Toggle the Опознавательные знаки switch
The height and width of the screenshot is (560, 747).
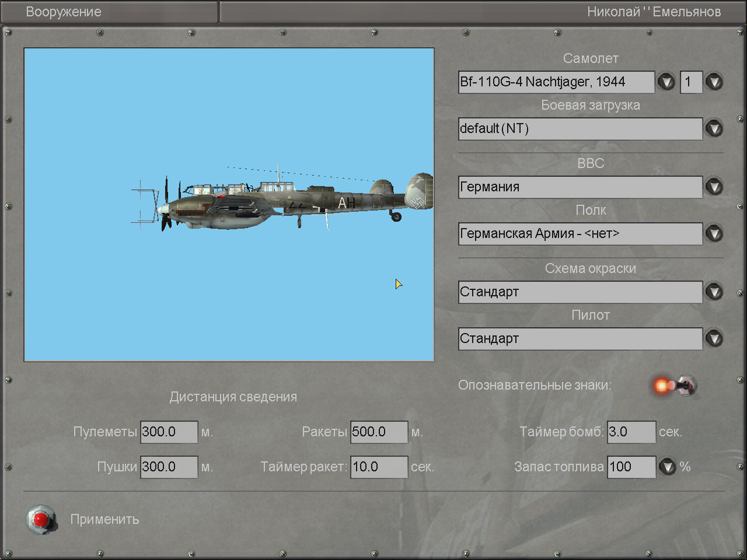click(x=676, y=386)
